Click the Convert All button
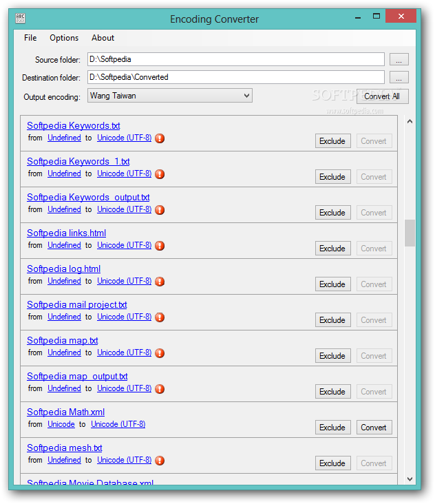The width and height of the screenshot is (435, 504). 382,96
